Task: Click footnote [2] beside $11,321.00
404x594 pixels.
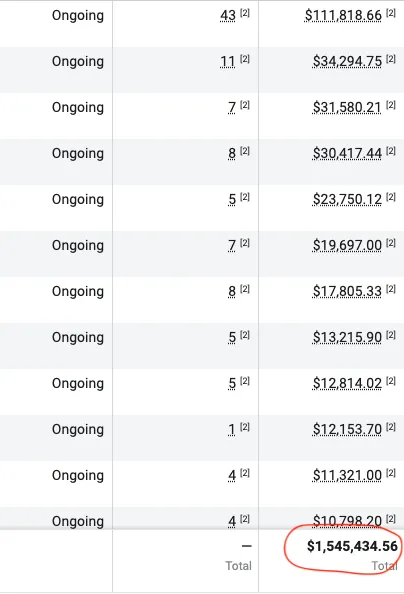Action: pyautogui.click(x=391, y=473)
